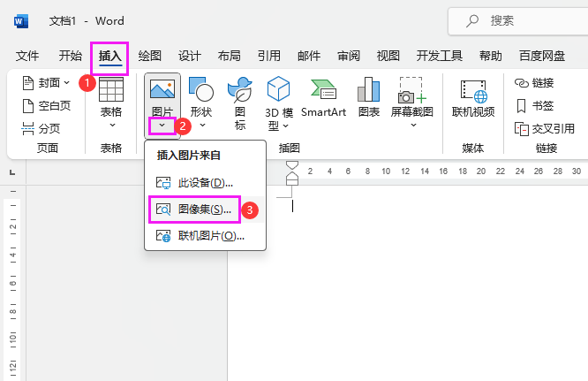Insert a 分页 page break

pos(41,129)
